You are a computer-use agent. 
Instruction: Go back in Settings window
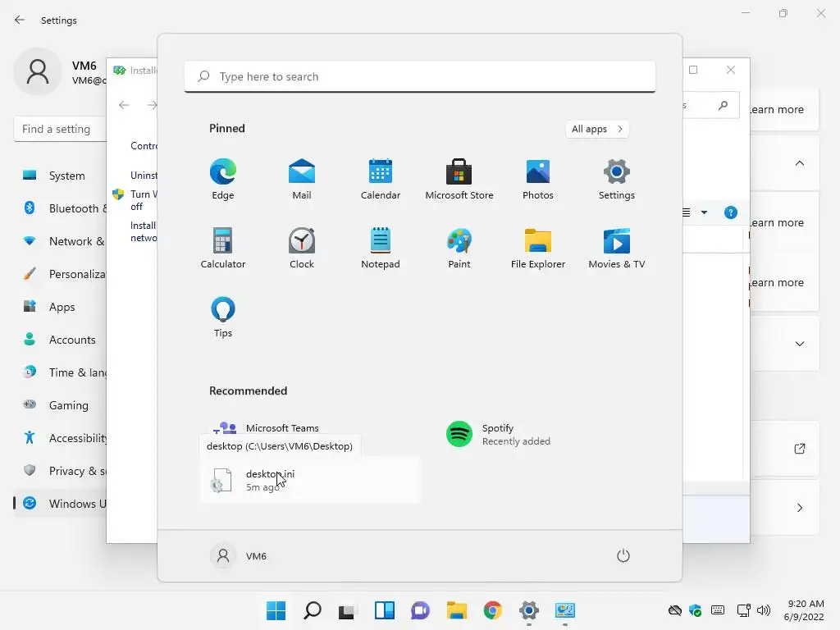pyautogui.click(x=20, y=20)
